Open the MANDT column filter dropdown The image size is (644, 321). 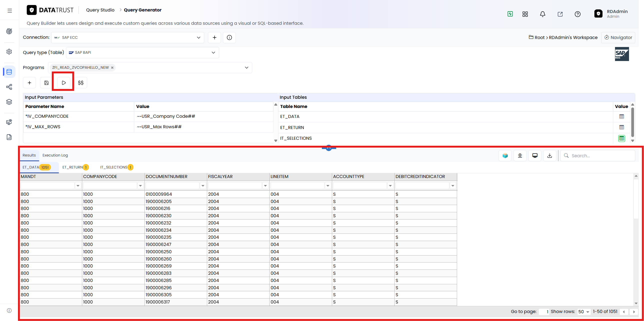(78, 185)
